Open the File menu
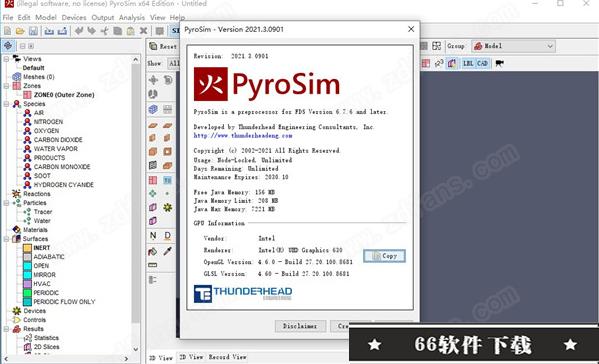Image resolution: width=599 pixels, height=364 pixels. tap(8, 18)
